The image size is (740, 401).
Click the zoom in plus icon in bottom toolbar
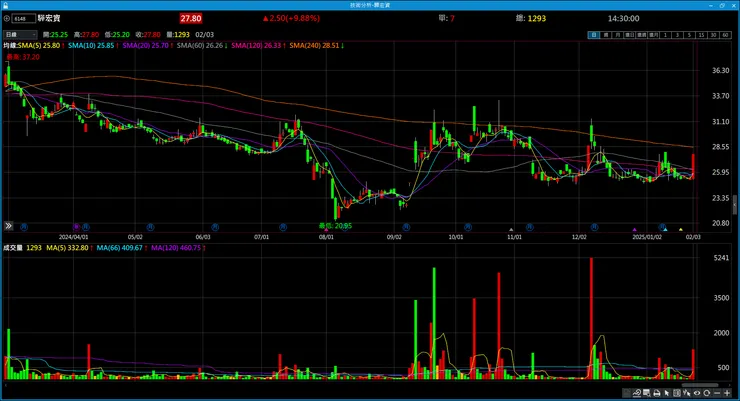727,393
